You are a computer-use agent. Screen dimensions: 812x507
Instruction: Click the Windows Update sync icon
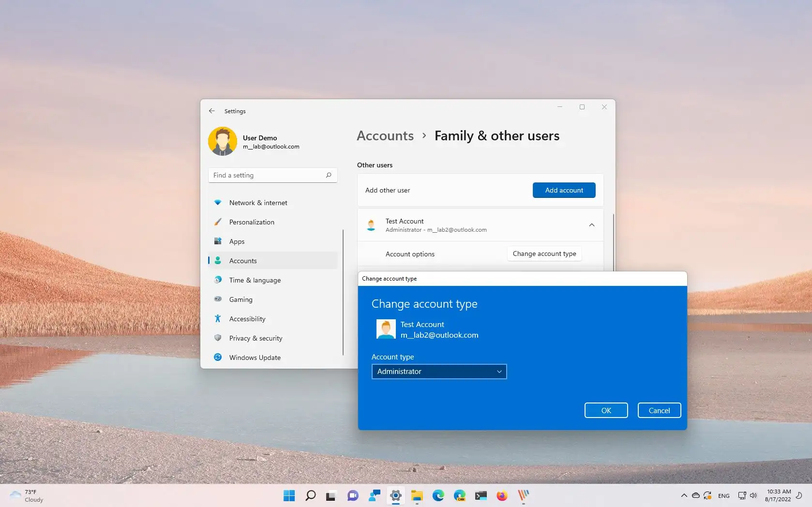point(218,357)
